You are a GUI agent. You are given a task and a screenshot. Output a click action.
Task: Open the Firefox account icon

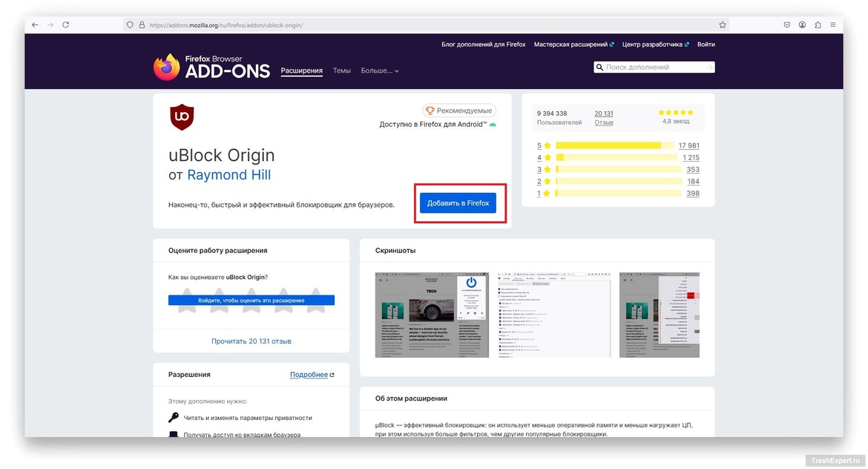[802, 25]
